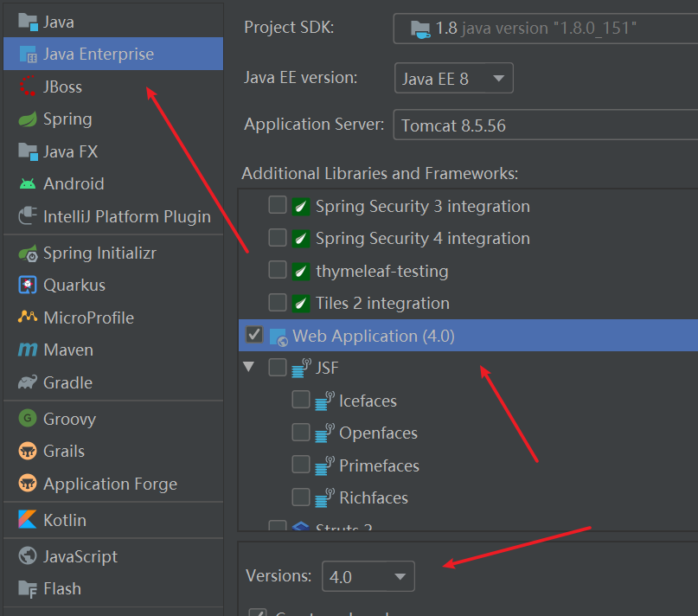Uncheck the Web Application (4.0) checkbox
This screenshot has width=698, height=616.
coord(254,335)
